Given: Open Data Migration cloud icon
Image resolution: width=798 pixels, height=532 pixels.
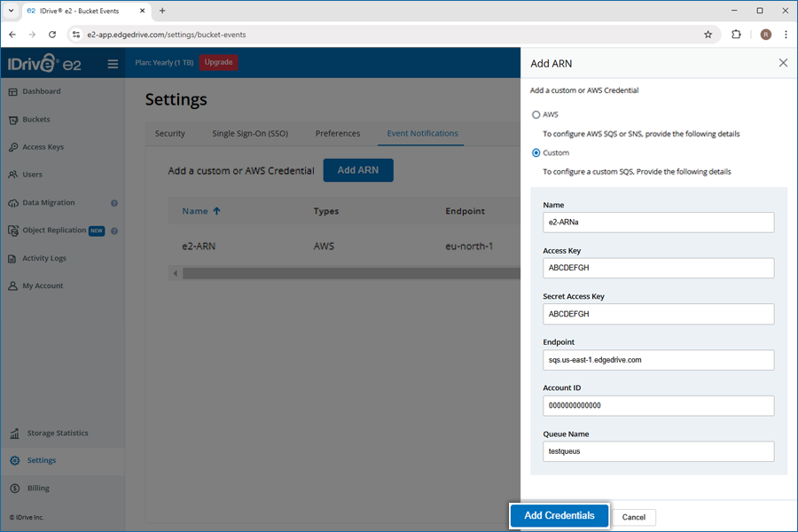Looking at the screenshot, I should point(13,203).
